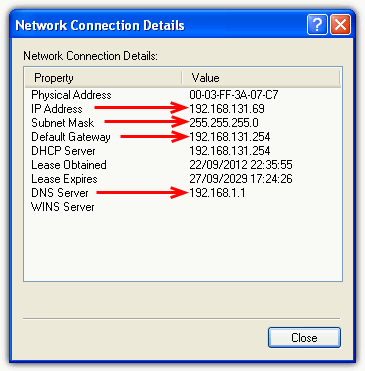This screenshot has height=371, width=365.
Task: Select the Default Gateway property
Action: 71,137
